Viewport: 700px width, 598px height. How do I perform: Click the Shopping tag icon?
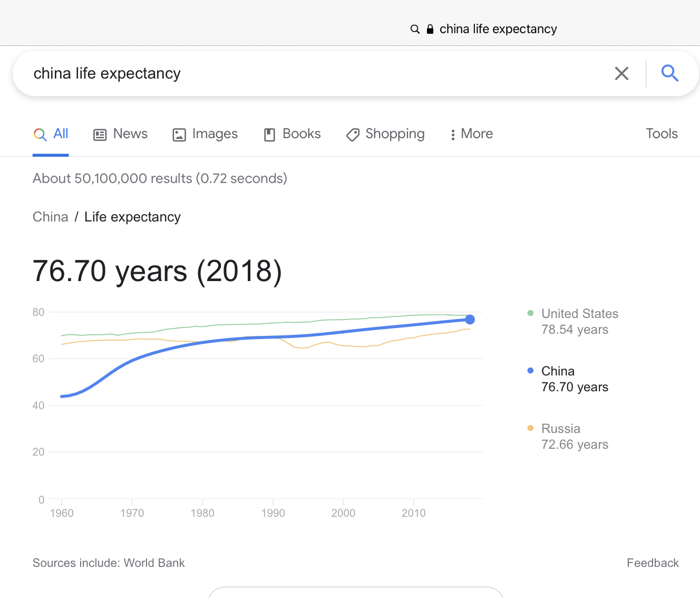point(353,134)
